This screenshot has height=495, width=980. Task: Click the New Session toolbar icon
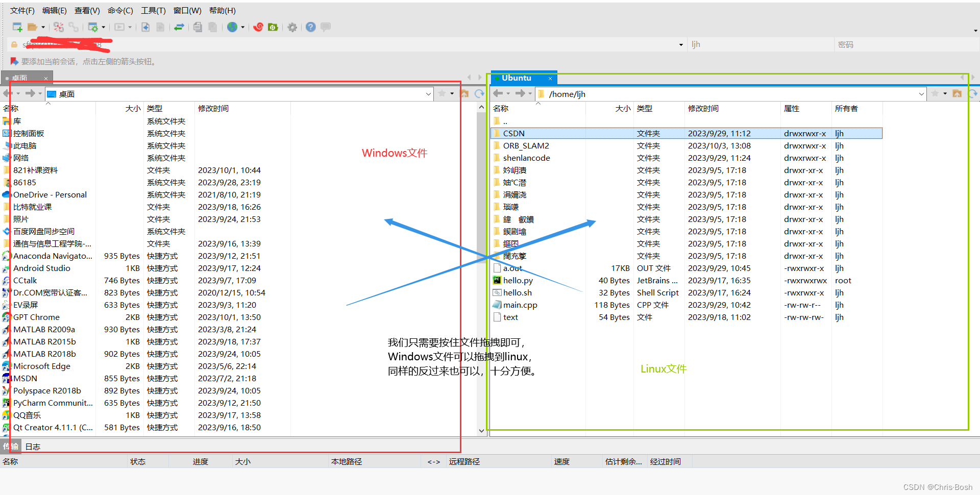17,27
